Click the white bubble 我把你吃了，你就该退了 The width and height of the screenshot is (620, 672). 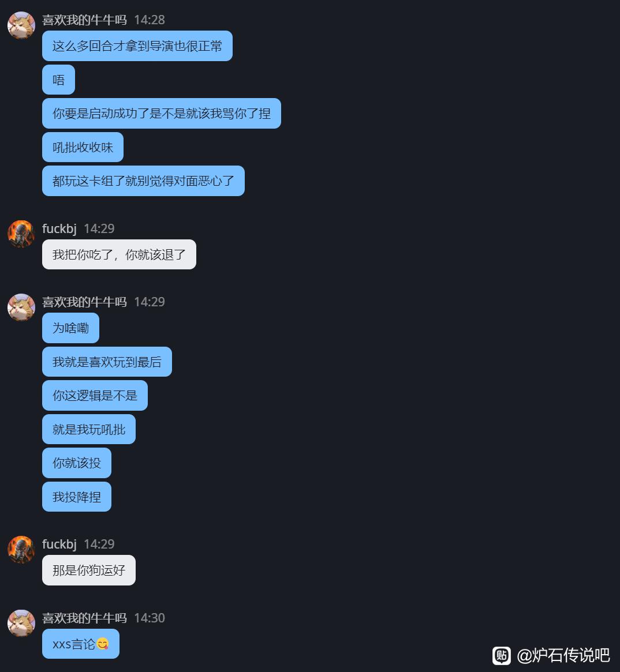point(119,254)
